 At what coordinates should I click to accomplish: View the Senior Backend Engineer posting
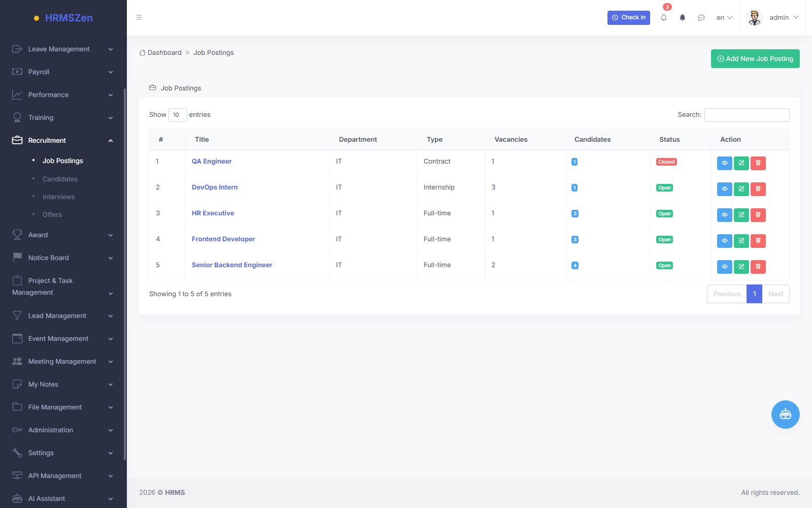coord(725,267)
